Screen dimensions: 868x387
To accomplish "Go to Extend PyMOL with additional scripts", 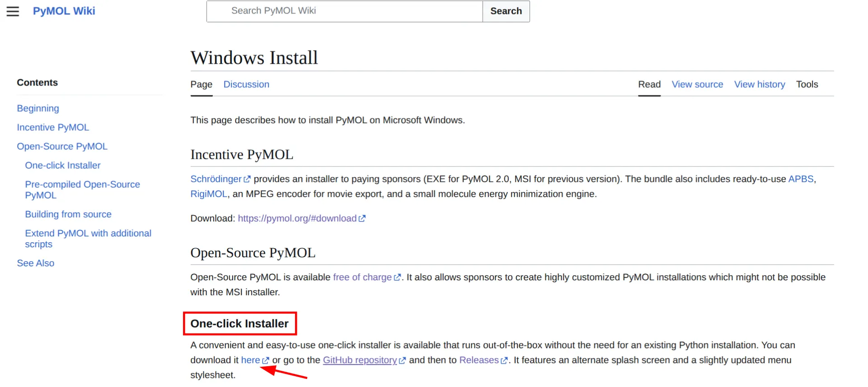I will [88, 239].
